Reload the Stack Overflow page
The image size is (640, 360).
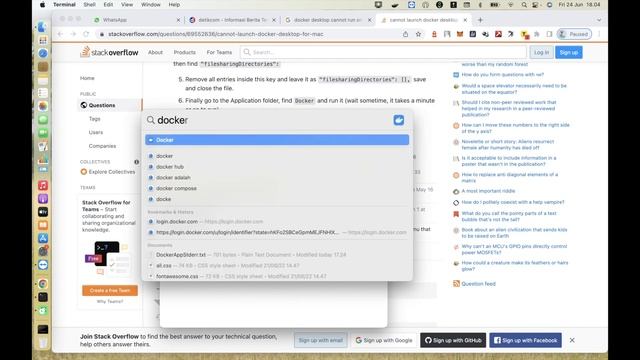[86, 34]
